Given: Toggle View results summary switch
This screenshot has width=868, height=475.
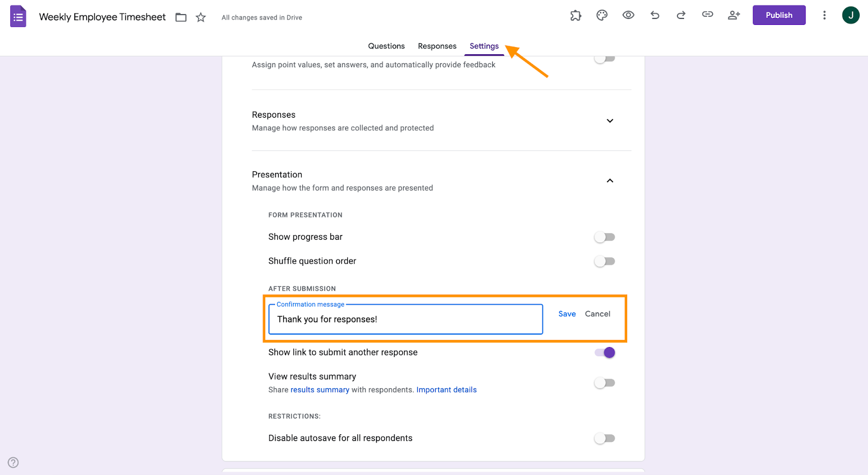Looking at the screenshot, I should point(604,383).
